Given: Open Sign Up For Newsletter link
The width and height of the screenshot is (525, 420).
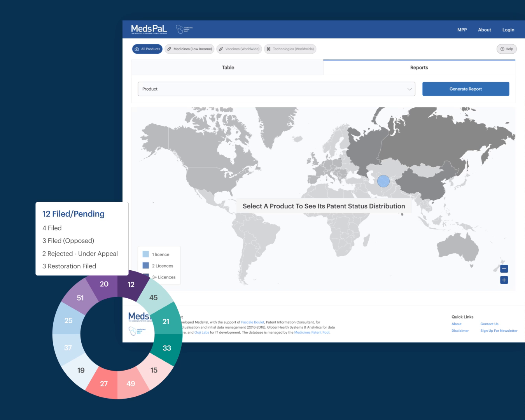Looking at the screenshot, I should [499, 331].
